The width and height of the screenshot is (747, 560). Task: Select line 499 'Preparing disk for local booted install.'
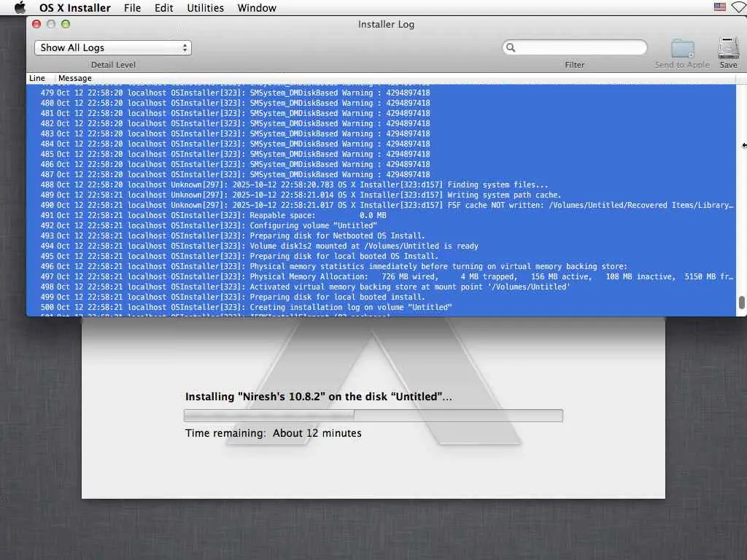381,297
